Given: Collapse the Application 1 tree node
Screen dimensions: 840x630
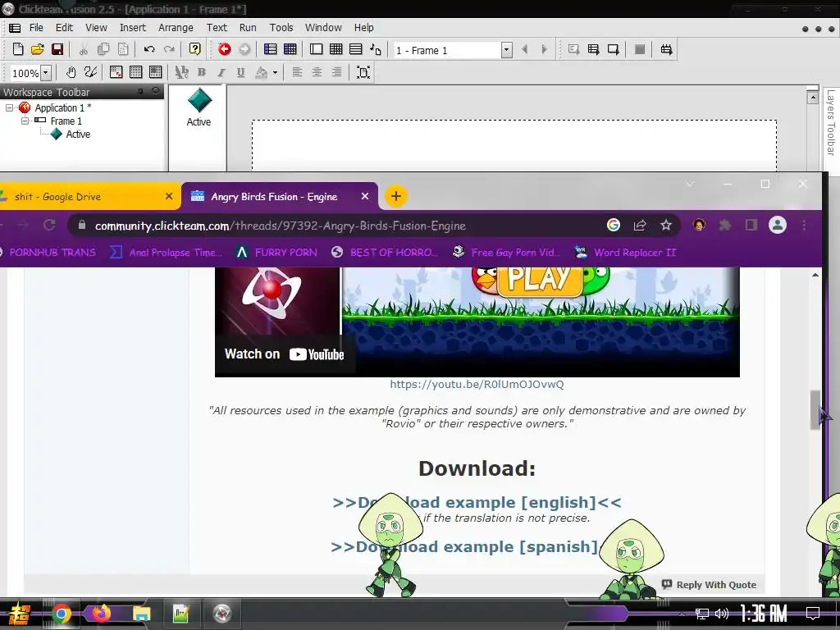Looking at the screenshot, I should click(9, 107).
